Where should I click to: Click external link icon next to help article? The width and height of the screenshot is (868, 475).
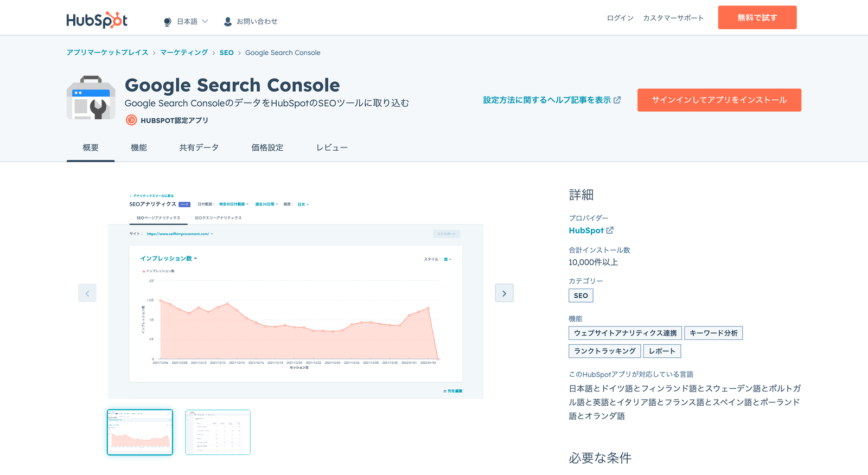(617, 100)
